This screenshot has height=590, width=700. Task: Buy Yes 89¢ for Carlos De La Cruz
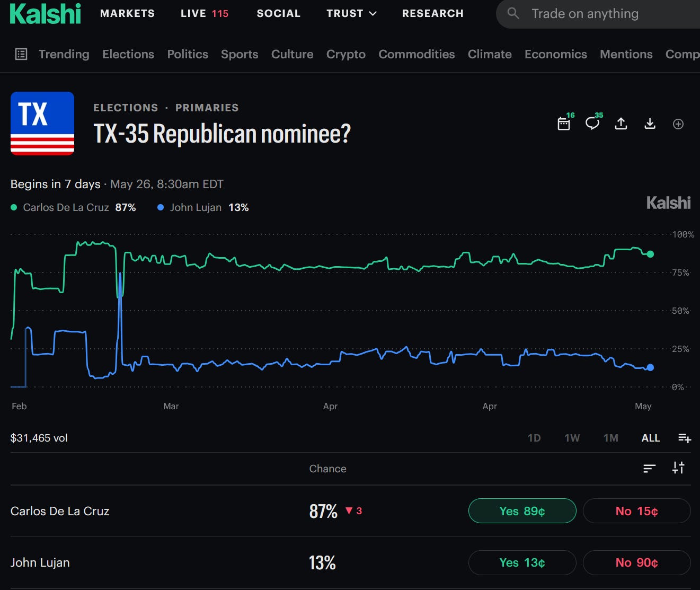tap(522, 511)
